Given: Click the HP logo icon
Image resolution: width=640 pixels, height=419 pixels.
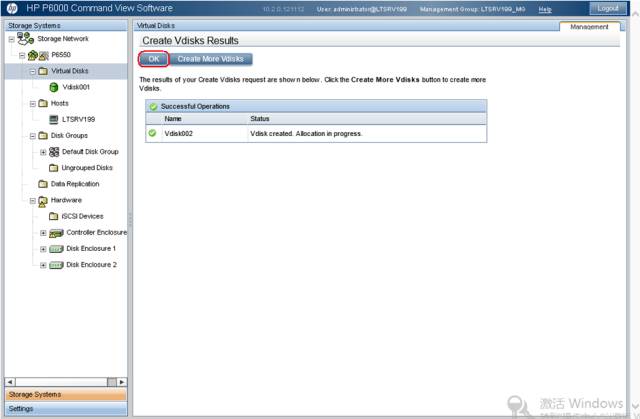Looking at the screenshot, I should point(12,8).
